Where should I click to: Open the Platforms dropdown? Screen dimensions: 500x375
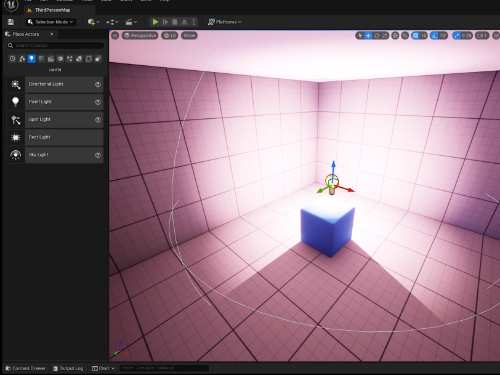tap(224, 22)
